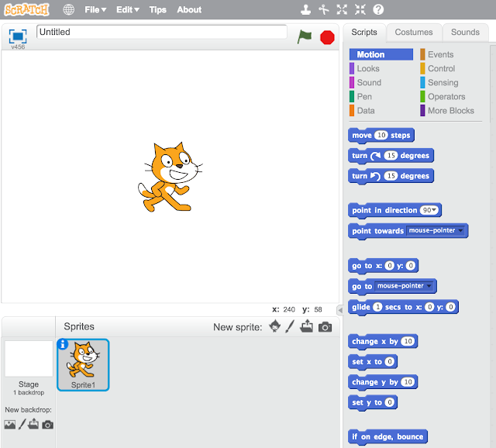Select the Delete scissors tool
Screen dimensions: 496x448
pyautogui.click(x=324, y=9)
